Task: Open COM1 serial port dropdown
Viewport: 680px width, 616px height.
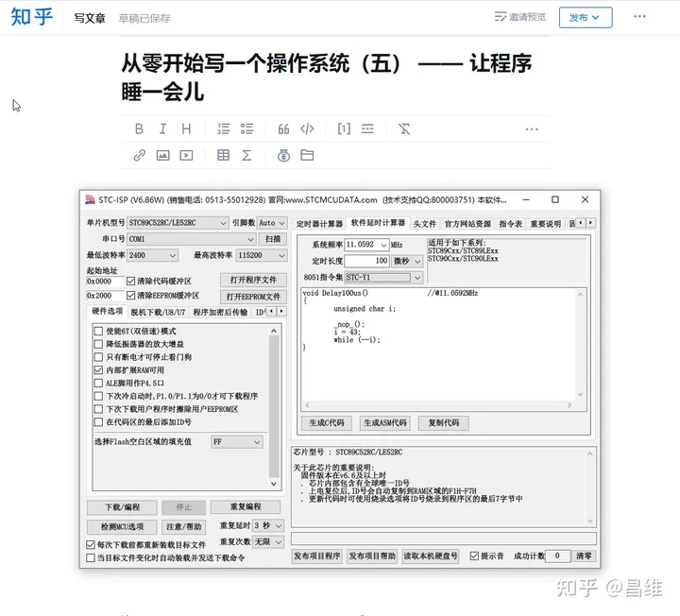Action: pos(191,239)
